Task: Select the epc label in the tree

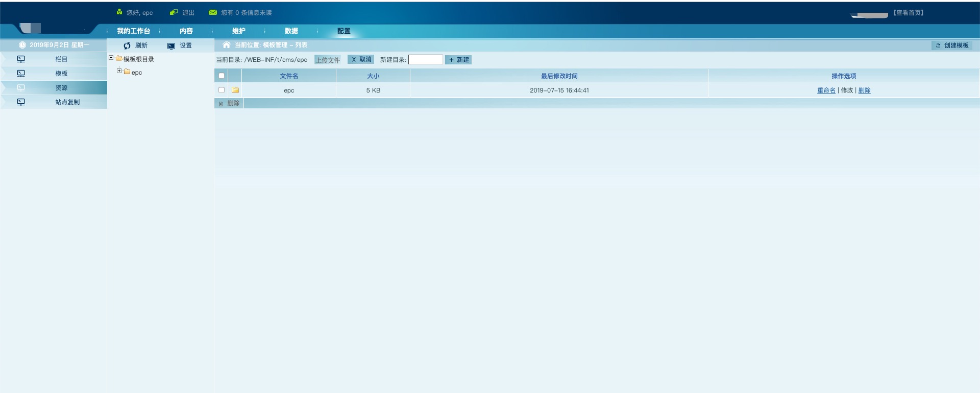Action: click(x=137, y=73)
